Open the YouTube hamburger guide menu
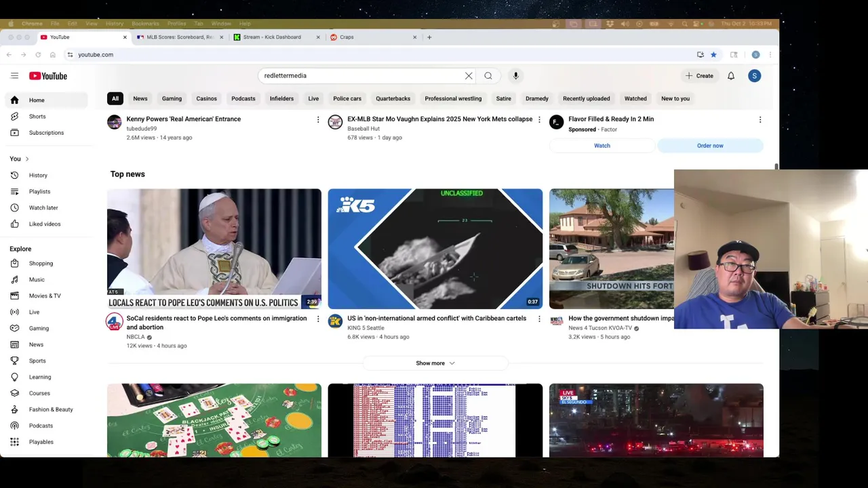Screen dimensions: 868x488 coord(14,76)
